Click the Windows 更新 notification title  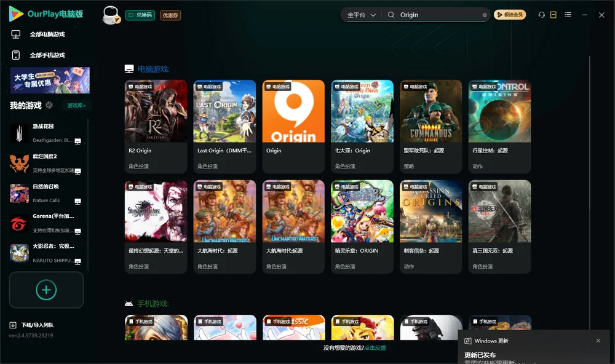pyautogui.click(x=491, y=341)
